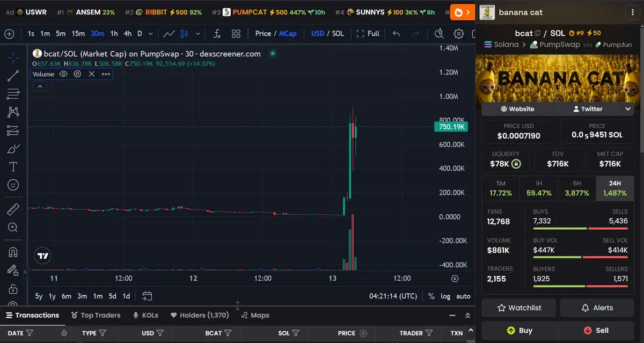This screenshot has height=343, width=644.
Task: Open the token Twitter link
Action: pos(587,109)
